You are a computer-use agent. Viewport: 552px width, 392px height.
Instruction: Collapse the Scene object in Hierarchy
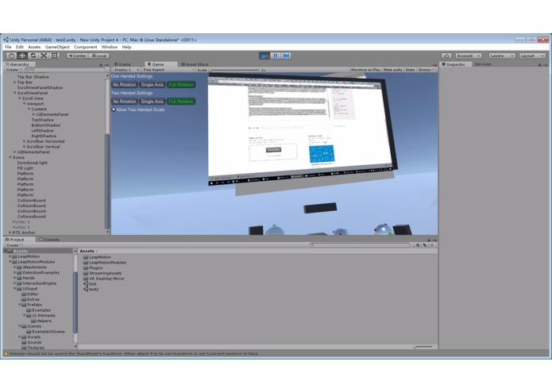click(10, 157)
